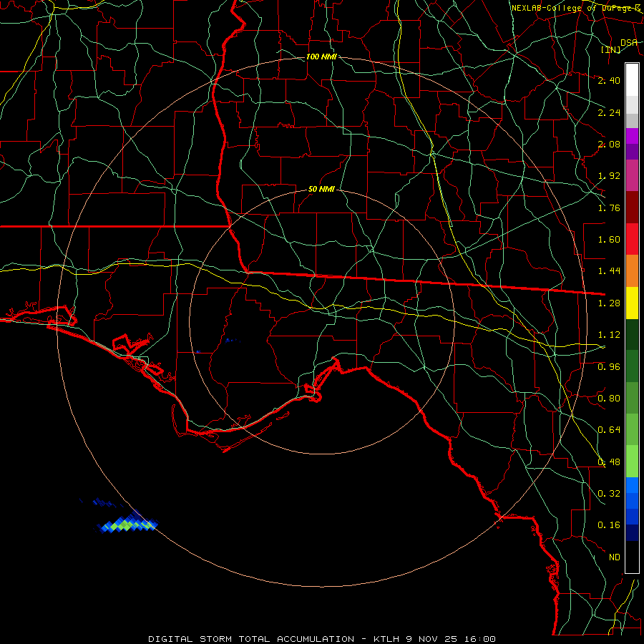
Task: Click the 1.76 legend value
Action: pyautogui.click(x=609, y=208)
